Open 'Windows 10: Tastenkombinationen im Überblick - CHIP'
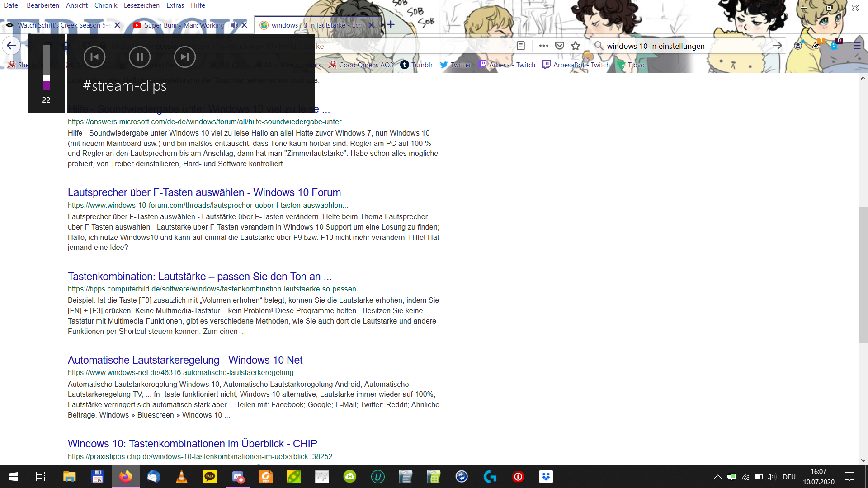The height and width of the screenshot is (488, 868). pyautogui.click(x=193, y=444)
